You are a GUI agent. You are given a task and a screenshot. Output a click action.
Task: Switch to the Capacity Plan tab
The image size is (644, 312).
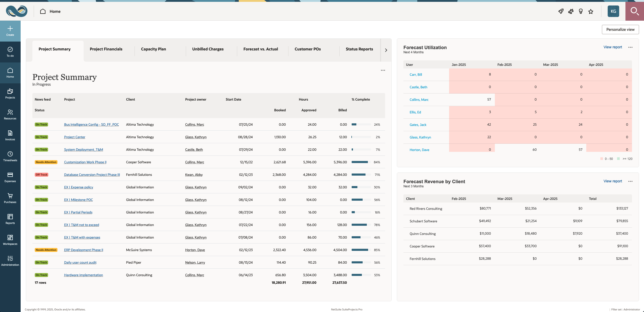click(x=153, y=49)
